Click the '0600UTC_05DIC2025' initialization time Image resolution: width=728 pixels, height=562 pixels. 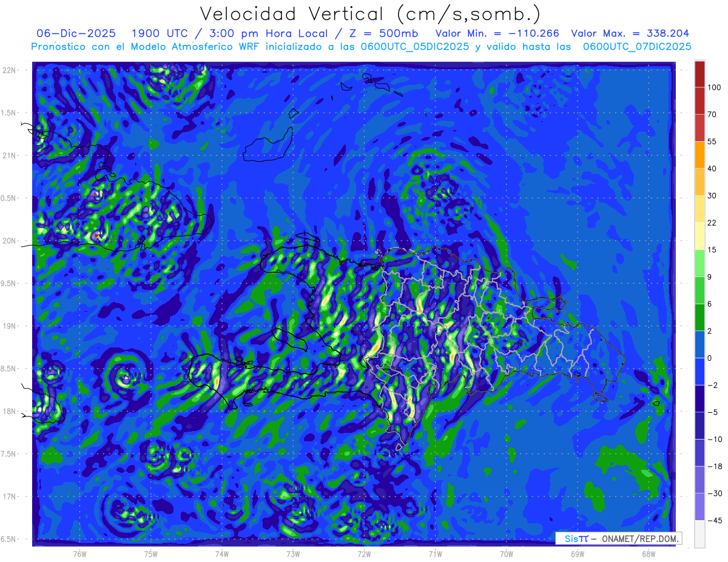[x=413, y=47]
